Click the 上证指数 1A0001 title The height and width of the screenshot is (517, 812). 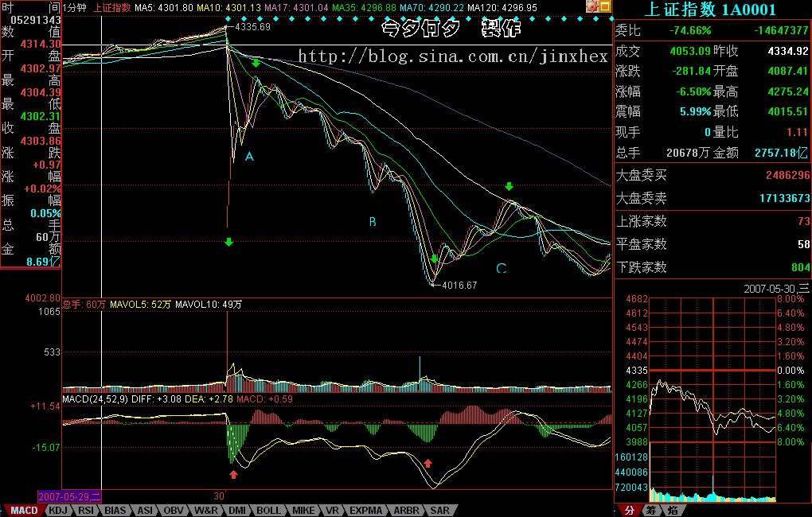click(712, 9)
